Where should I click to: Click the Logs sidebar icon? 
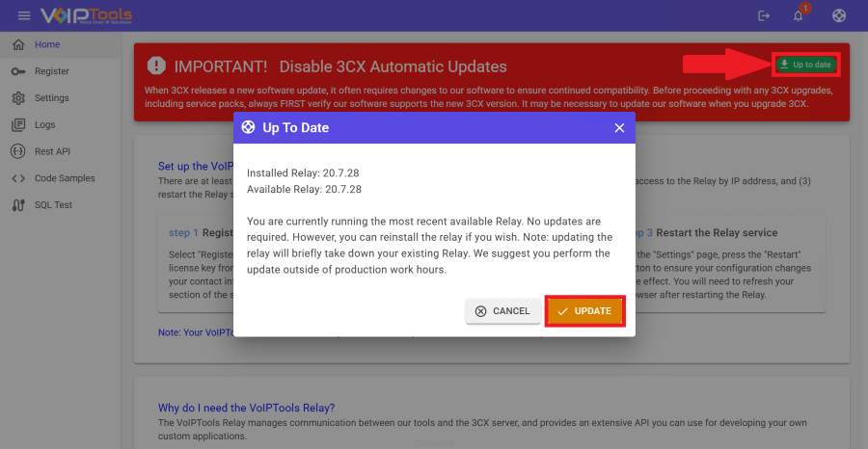point(17,124)
